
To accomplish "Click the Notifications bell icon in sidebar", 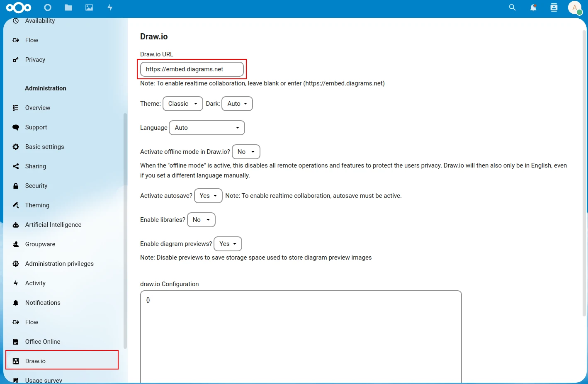I will (16, 303).
